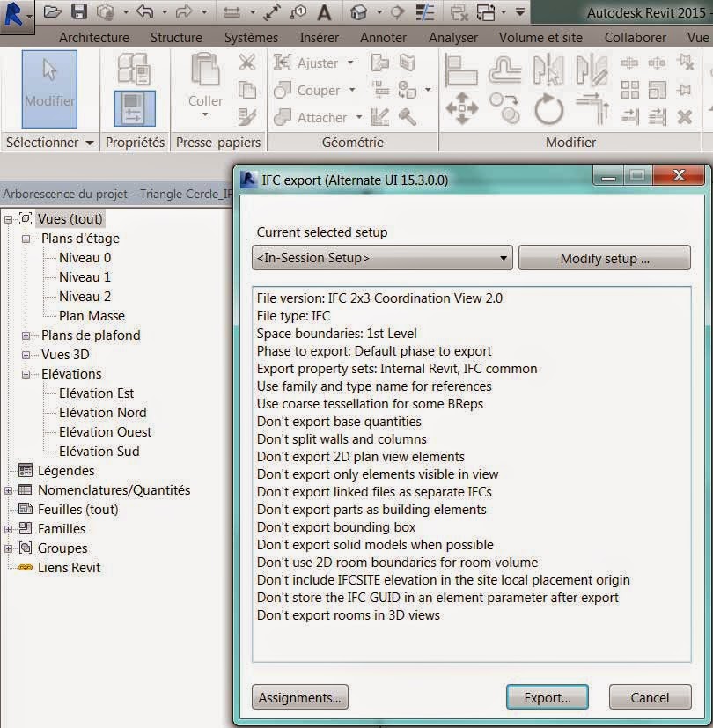Select Niveau 0 floor plan
This screenshot has height=728, width=713.
point(85,258)
